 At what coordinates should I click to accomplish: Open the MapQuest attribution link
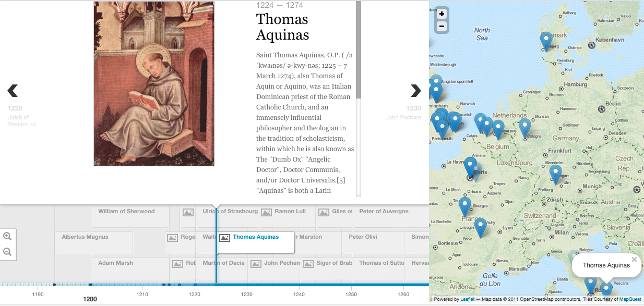coord(631,299)
